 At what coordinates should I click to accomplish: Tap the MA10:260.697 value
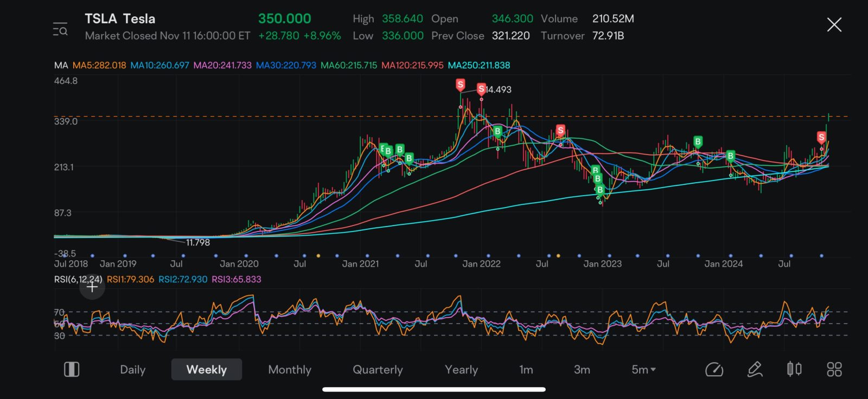[x=160, y=65]
